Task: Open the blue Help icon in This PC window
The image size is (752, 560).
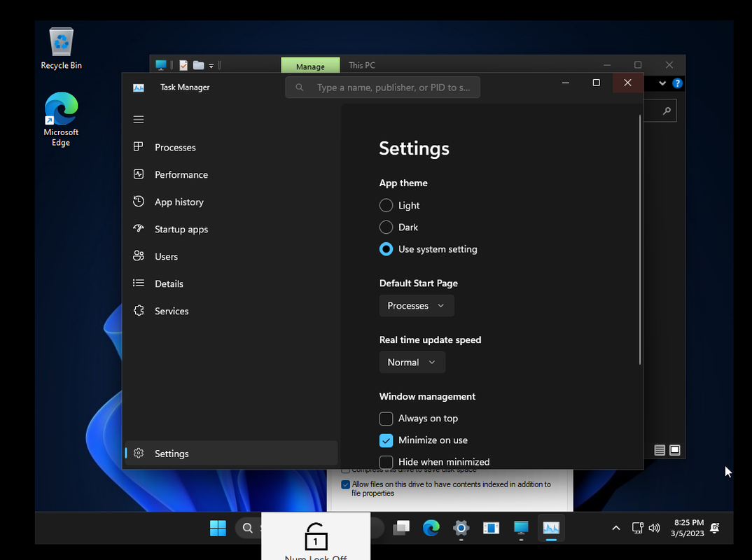Action: (677, 83)
